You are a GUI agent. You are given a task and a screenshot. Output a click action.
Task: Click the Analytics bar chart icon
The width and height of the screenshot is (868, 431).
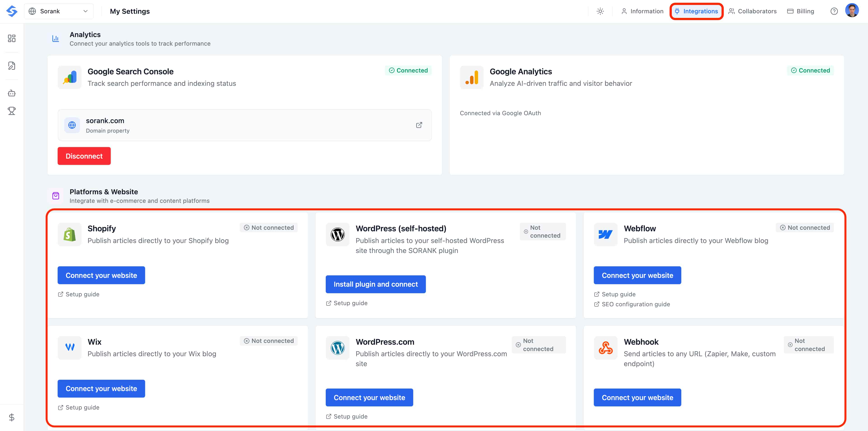56,38
